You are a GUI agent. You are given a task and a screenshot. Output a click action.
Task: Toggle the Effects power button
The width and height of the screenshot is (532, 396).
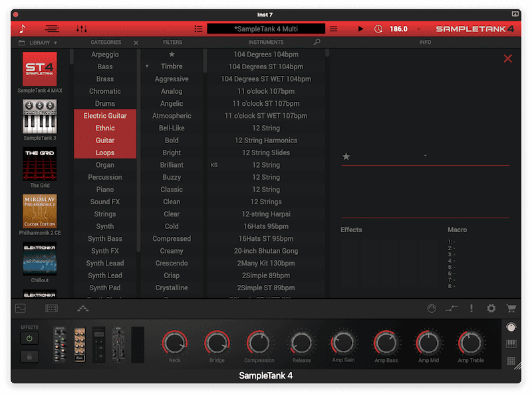tap(29, 338)
